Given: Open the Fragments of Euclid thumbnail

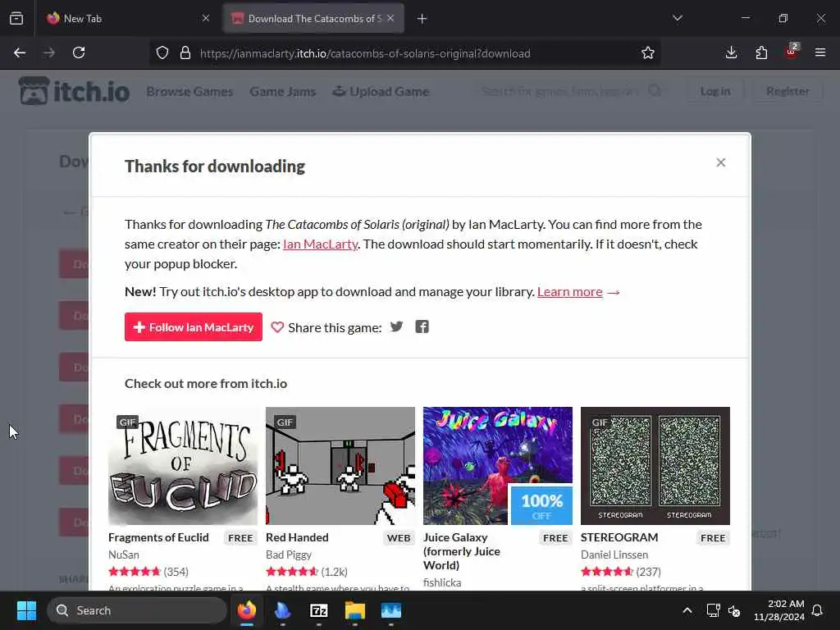Looking at the screenshot, I should 183,466.
